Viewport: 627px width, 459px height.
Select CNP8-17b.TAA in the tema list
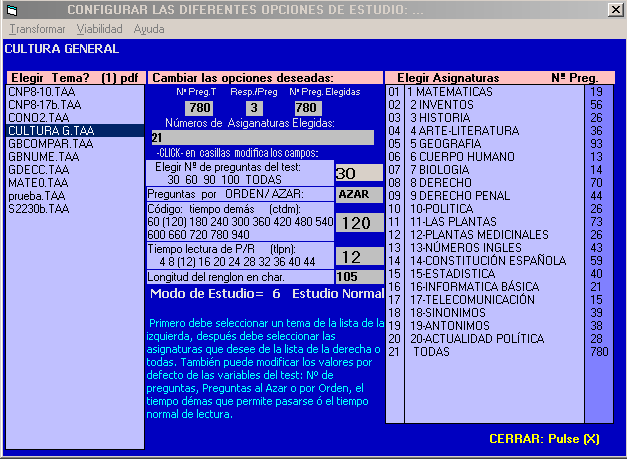[75, 105]
